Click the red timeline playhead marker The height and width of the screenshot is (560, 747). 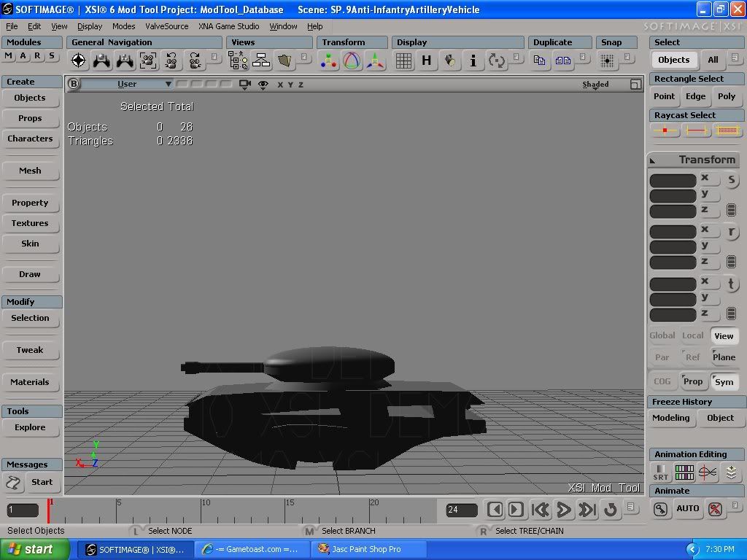pos(49,510)
